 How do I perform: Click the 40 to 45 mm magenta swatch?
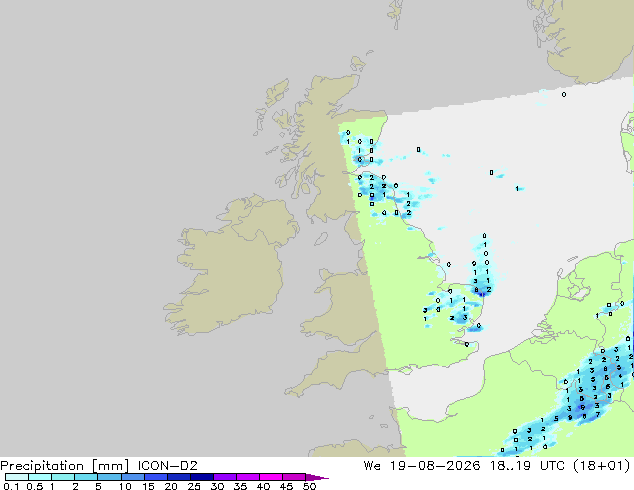tap(271, 477)
